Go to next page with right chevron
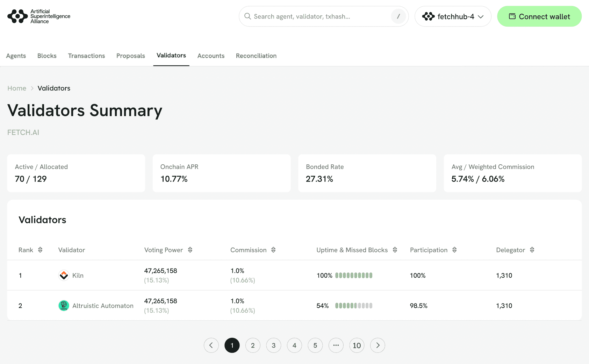The image size is (589, 364). pos(378,345)
